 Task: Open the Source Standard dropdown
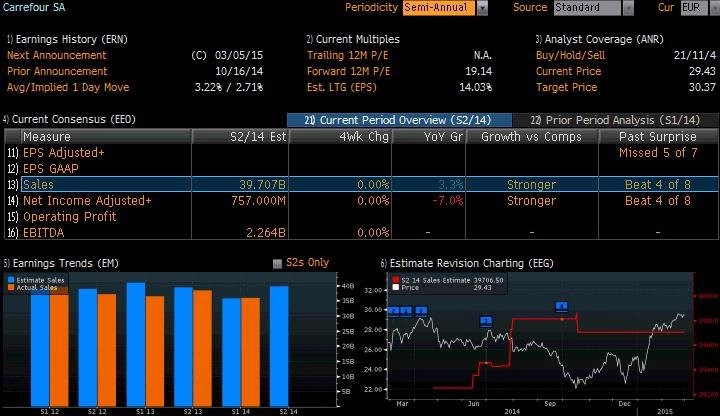point(587,8)
